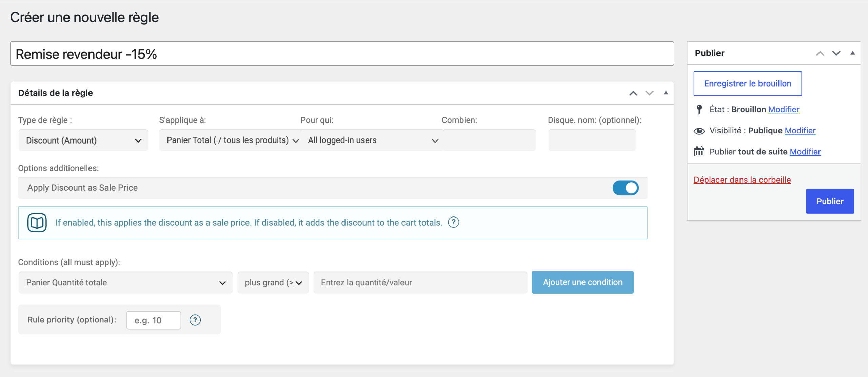Click Ajouter une condition button

pyautogui.click(x=583, y=282)
